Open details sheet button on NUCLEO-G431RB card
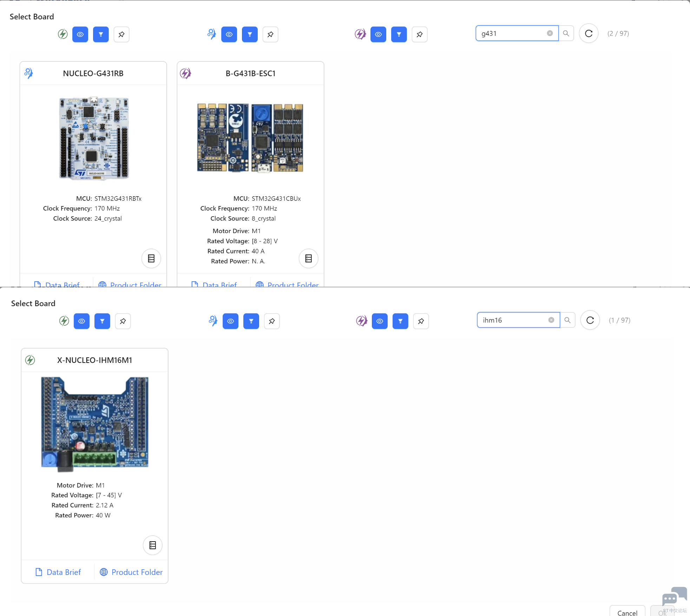The height and width of the screenshot is (616, 690). tap(151, 259)
